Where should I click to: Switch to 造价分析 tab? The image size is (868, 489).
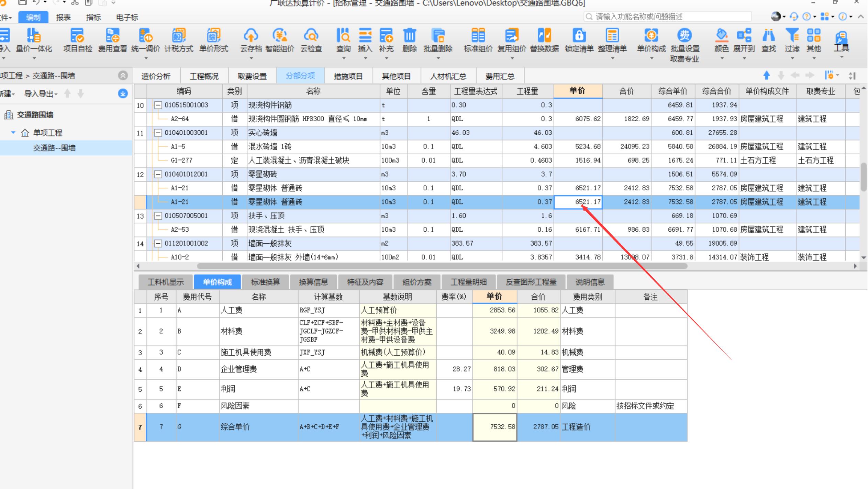(x=156, y=76)
